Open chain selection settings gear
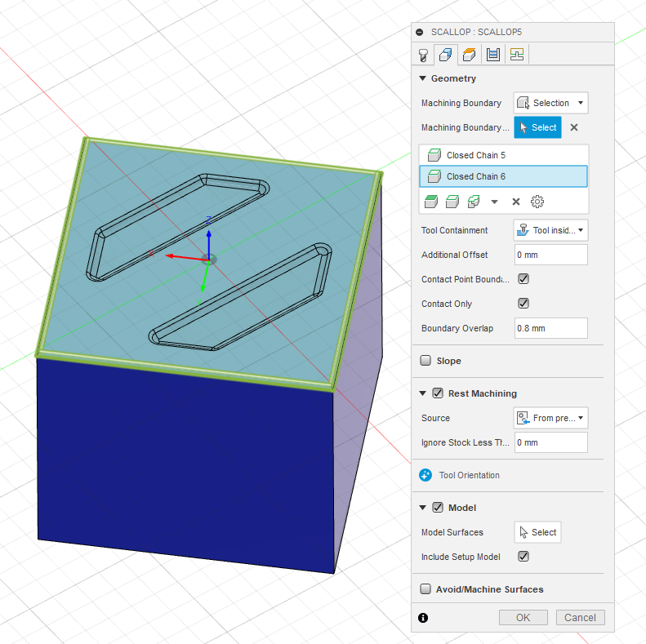This screenshot has width=646, height=644. [x=537, y=202]
